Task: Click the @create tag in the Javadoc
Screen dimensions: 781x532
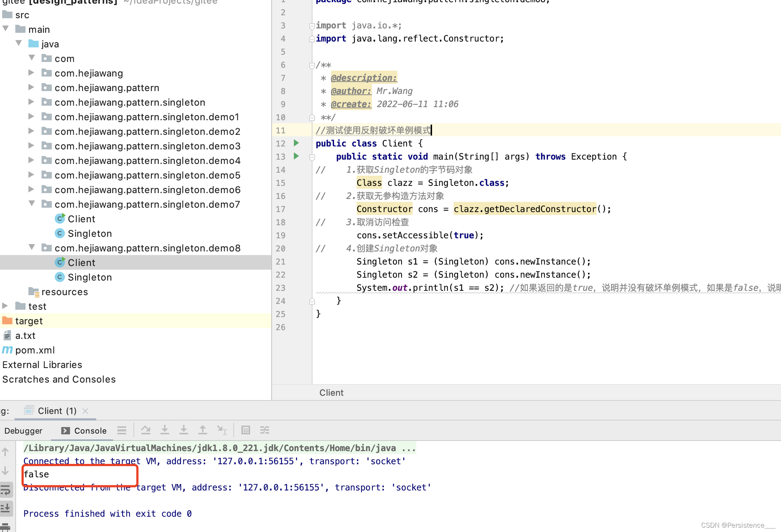Action: click(351, 104)
